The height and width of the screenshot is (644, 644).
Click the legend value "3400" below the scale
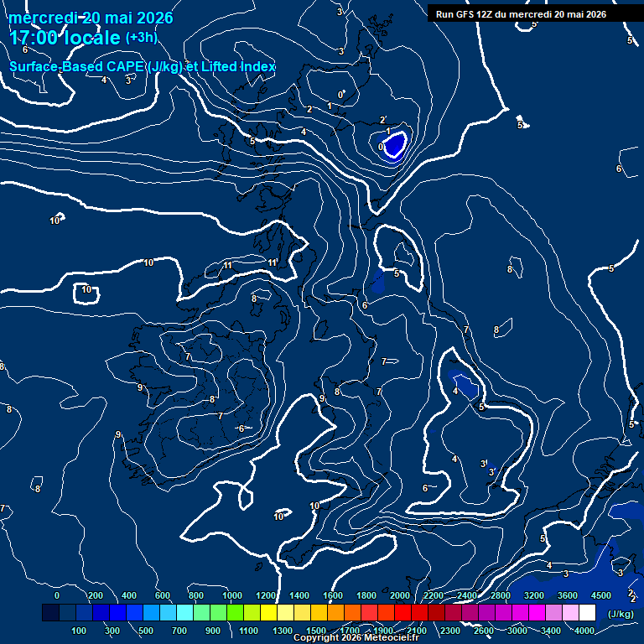551,631
